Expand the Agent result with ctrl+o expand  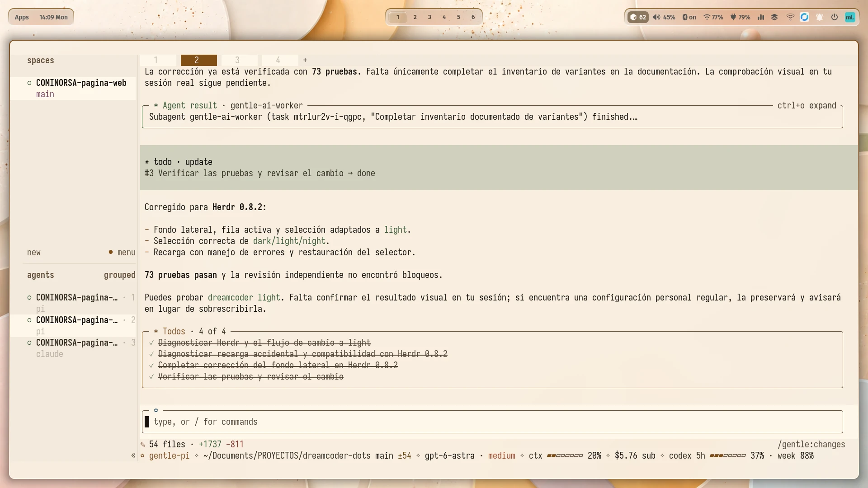tap(807, 106)
